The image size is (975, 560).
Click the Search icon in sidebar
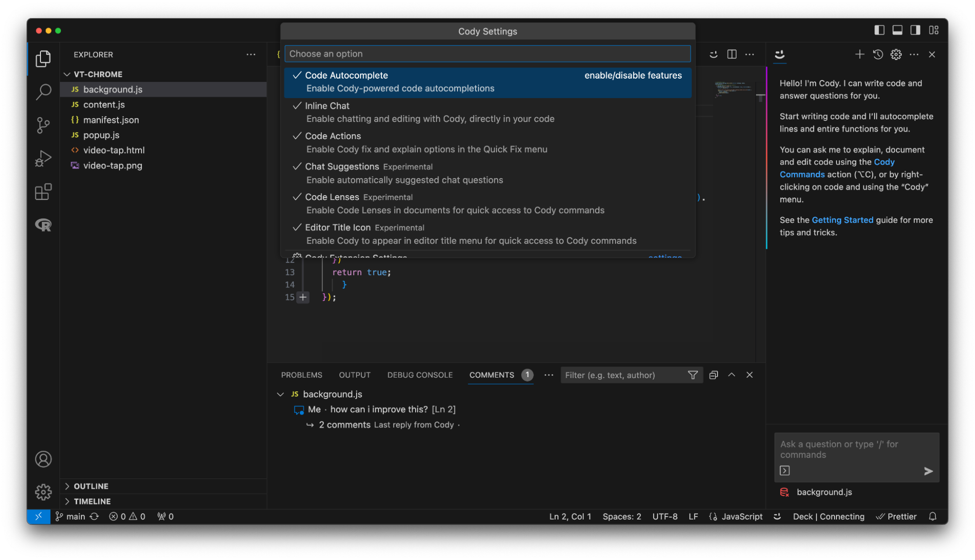[x=43, y=92]
